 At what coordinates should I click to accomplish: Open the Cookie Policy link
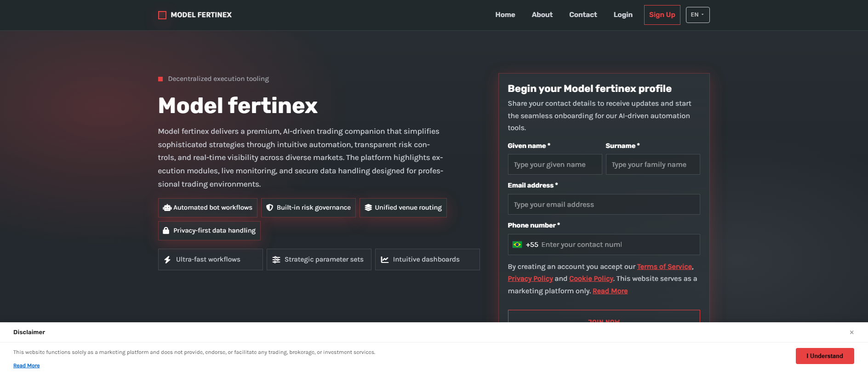point(591,279)
